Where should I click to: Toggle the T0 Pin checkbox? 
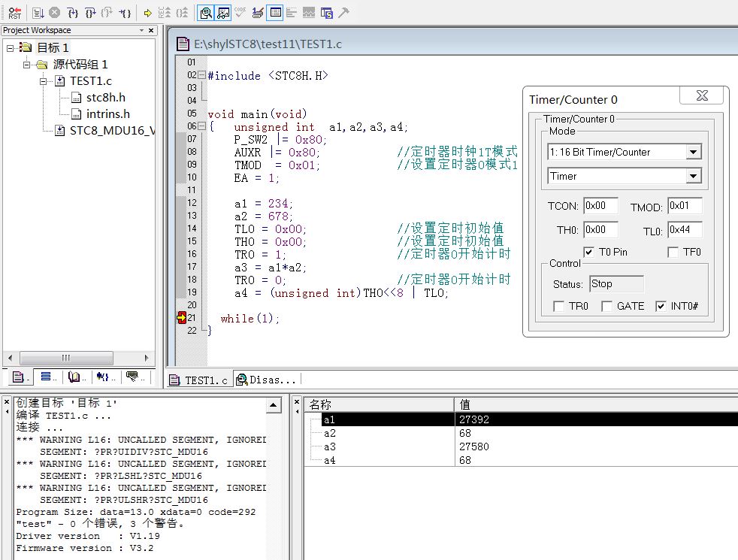(x=588, y=253)
